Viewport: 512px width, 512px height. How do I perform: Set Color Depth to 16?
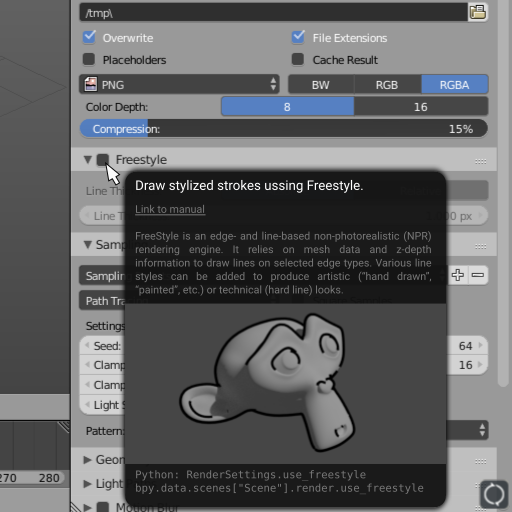tap(421, 107)
